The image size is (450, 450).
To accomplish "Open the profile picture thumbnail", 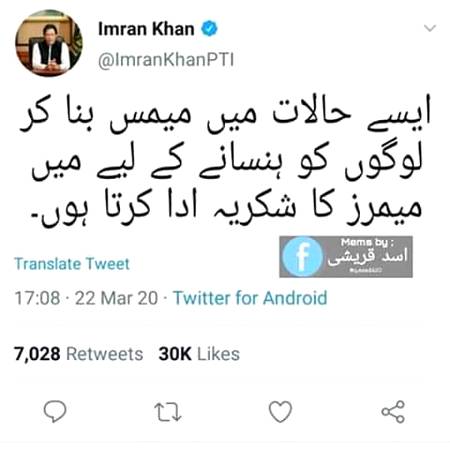I will (x=49, y=43).
